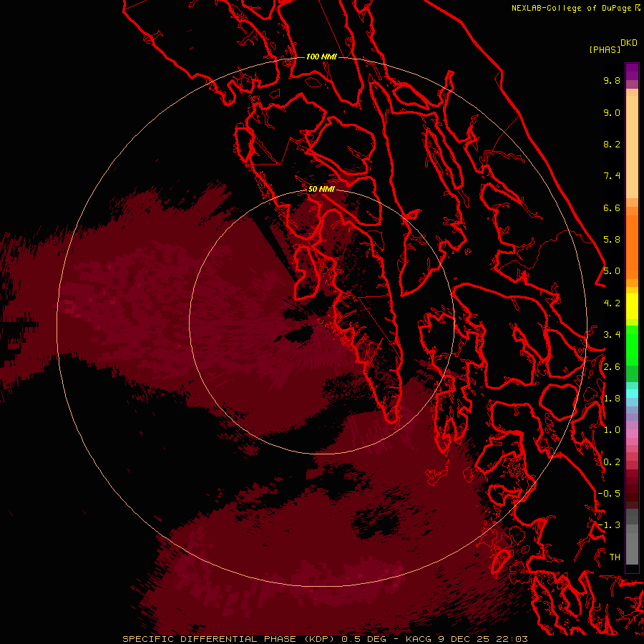
Task: Select the 50 NMI range ring label
Action: tap(321, 189)
